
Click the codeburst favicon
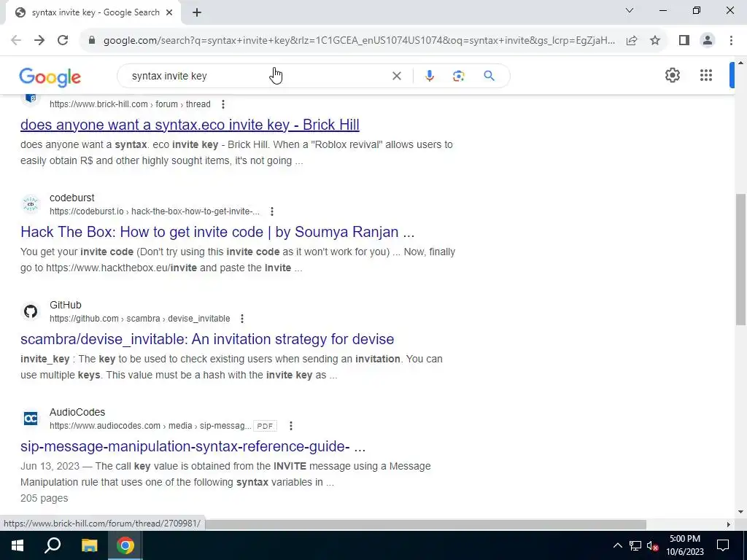31,204
